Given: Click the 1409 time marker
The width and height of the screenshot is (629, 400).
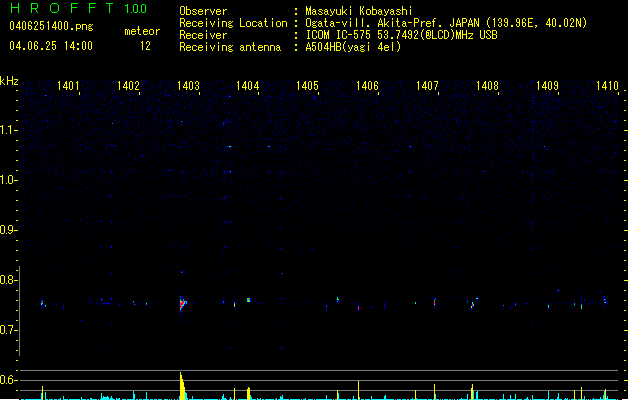Looking at the screenshot, I should pos(547,86).
